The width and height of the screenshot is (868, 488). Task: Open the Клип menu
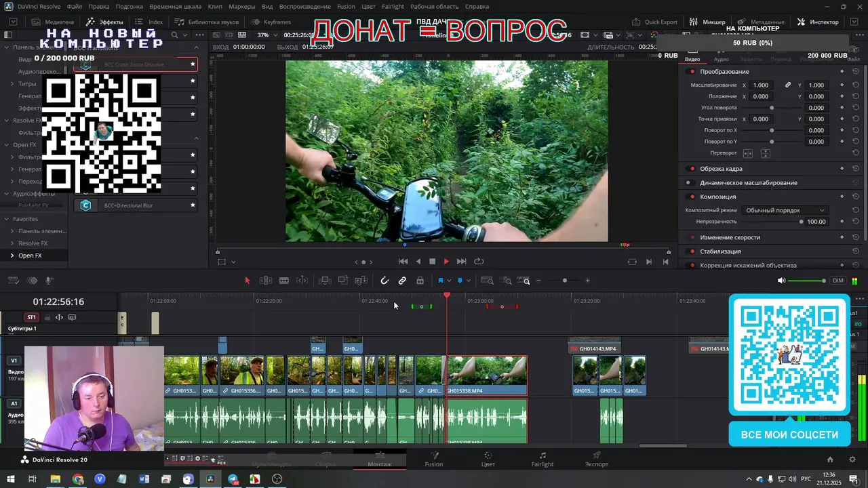(215, 6)
